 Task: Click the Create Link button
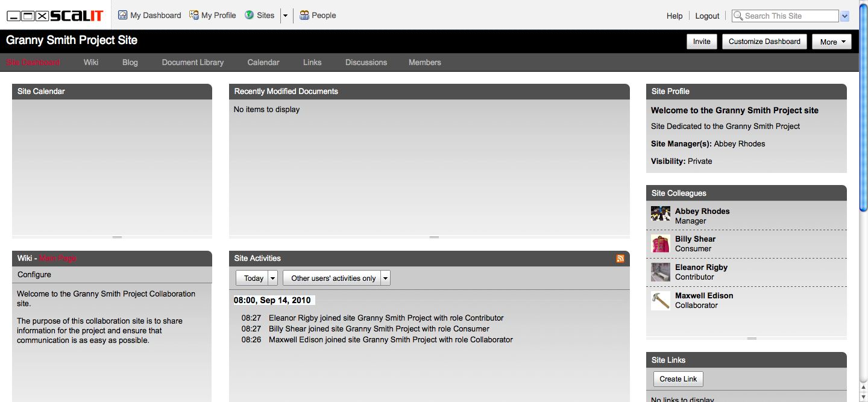[678, 379]
